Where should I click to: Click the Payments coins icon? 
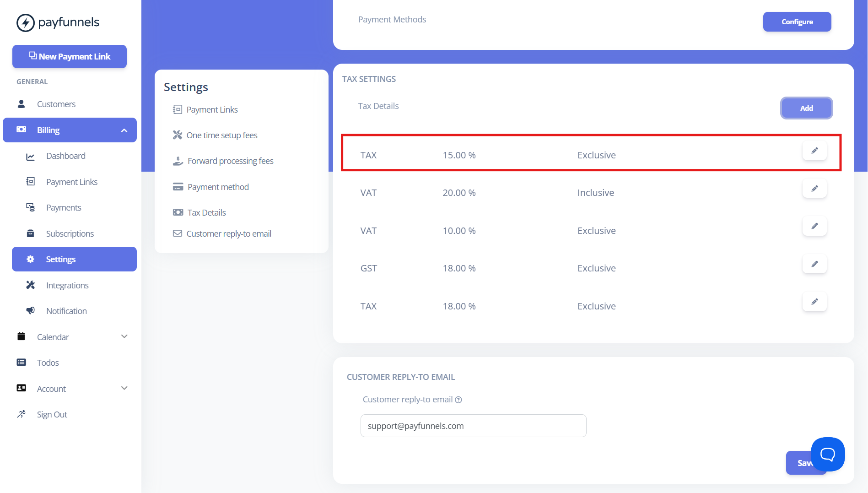point(30,207)
